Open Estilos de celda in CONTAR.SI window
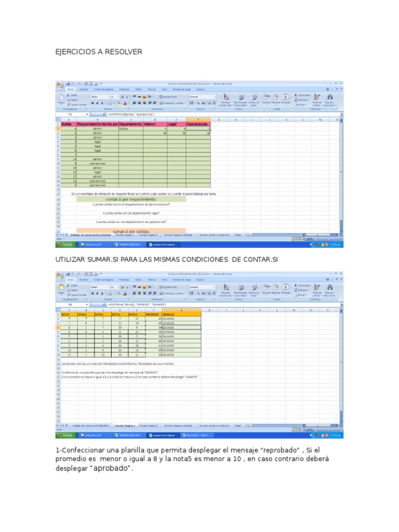This screenshot has height=532, width=399. [x=254, y=100]
